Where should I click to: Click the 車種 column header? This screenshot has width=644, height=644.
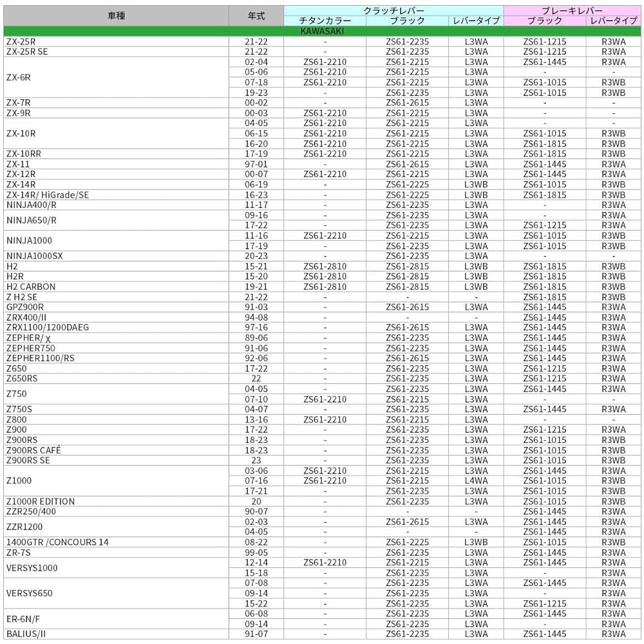[116, 16]
